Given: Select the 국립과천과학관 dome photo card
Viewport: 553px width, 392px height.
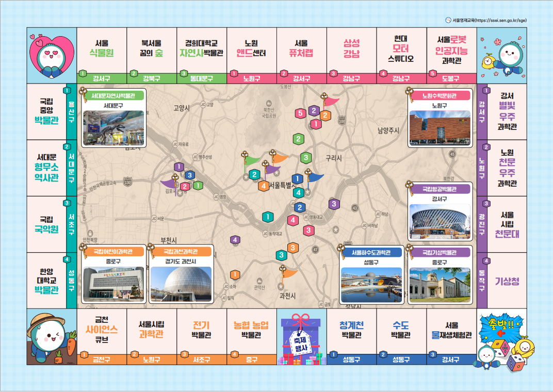Looking at the screenshot, I should tap(181, 274).
